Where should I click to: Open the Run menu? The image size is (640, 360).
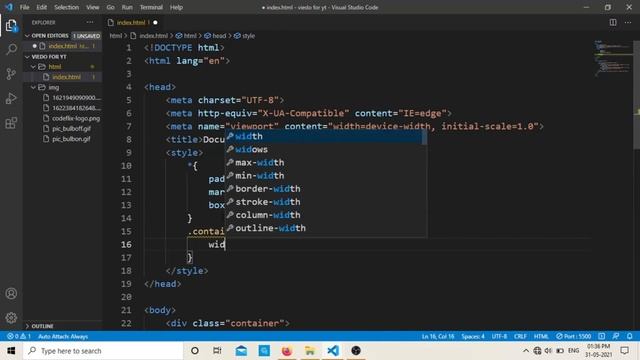(x=127, y=7)
